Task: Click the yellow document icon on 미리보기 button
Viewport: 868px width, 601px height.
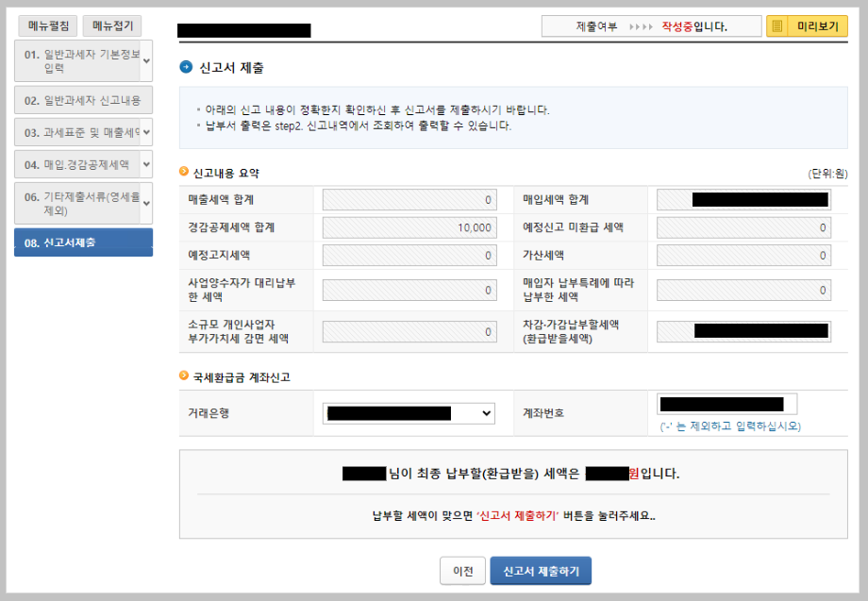Action: coord(779,25)
